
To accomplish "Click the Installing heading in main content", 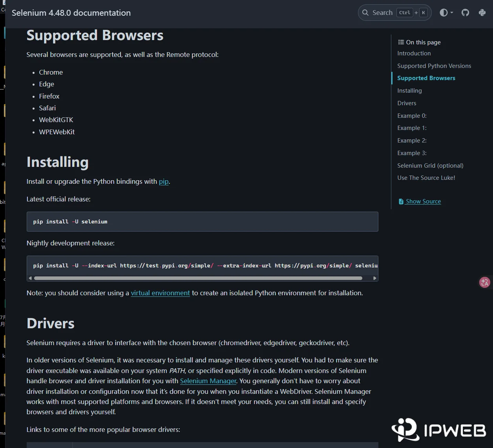I will pos(58,162).
